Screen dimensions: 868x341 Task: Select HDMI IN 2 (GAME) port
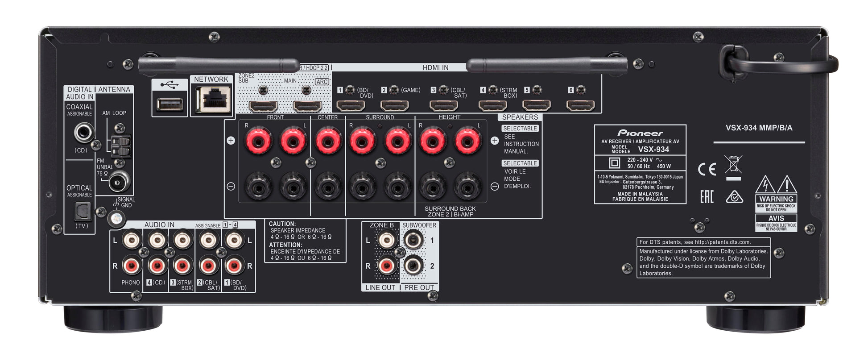[x=394, y=106]
